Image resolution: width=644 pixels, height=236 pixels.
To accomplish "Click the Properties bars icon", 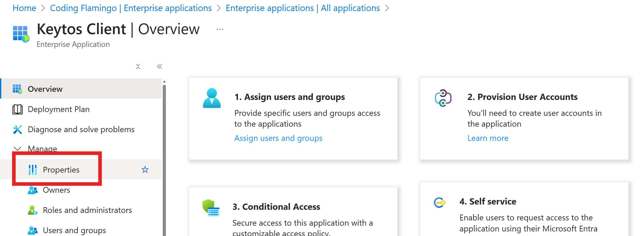I will tap(33, 169).
